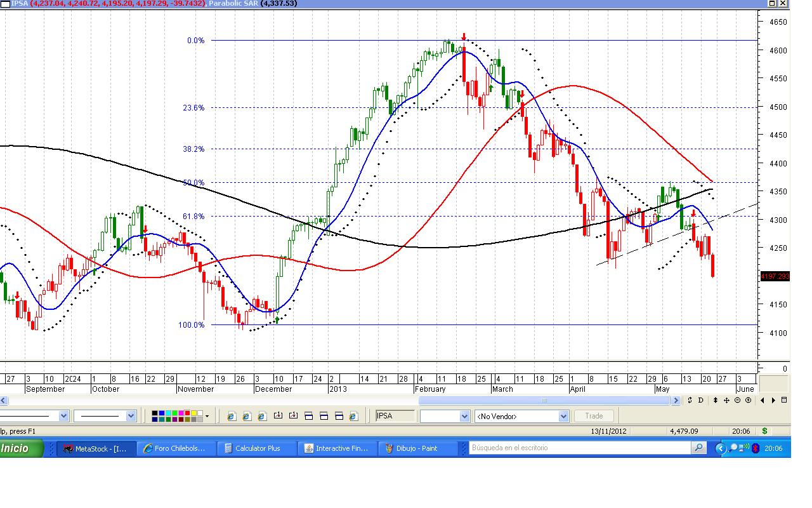Image resolution: width=812 pixels, height=508 pixels.
Task: Expand the color palette dropdown arrow
Action: coord(207,417)
